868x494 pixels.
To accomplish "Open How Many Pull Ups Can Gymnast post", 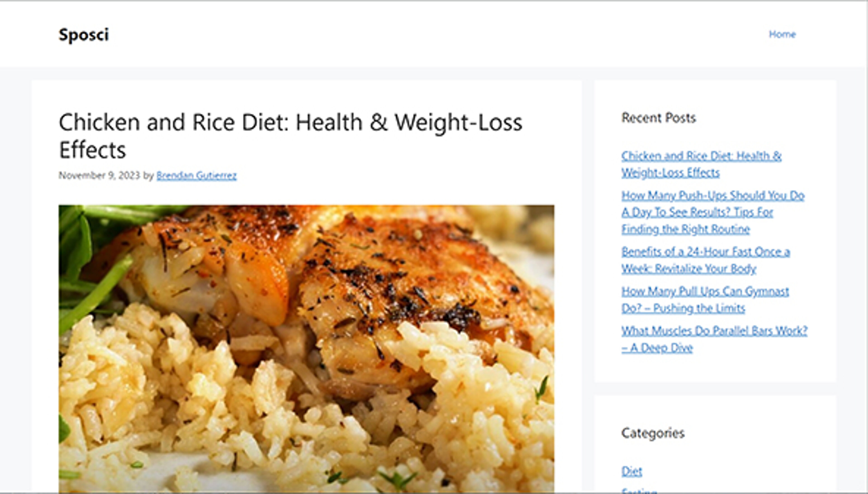I will 705,300.
